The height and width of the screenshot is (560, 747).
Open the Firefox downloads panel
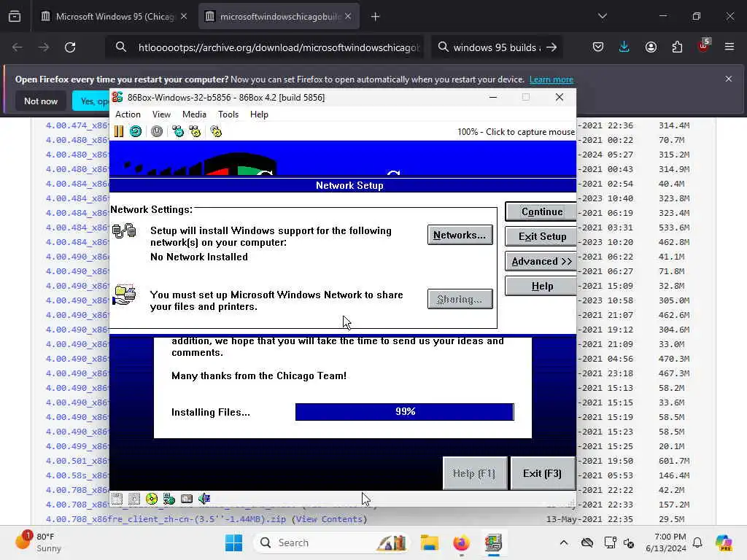tap(624, 47)
